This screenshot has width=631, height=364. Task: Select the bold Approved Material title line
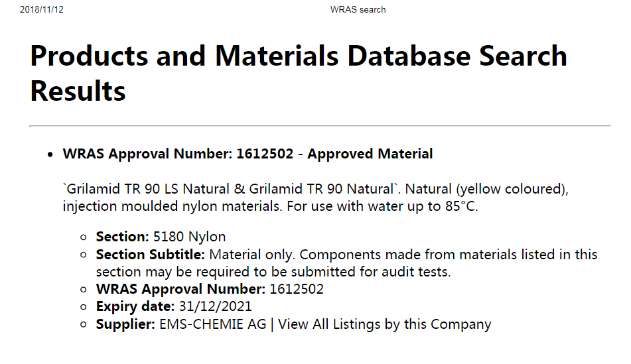[x=247, y=154]
